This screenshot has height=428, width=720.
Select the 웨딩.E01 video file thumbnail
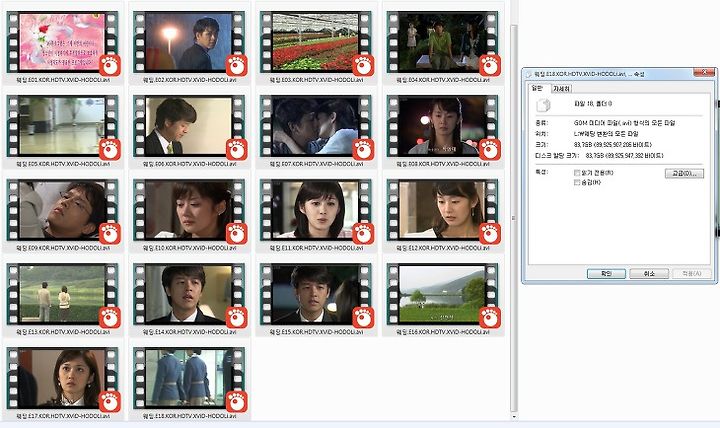(x=63, y=43)
